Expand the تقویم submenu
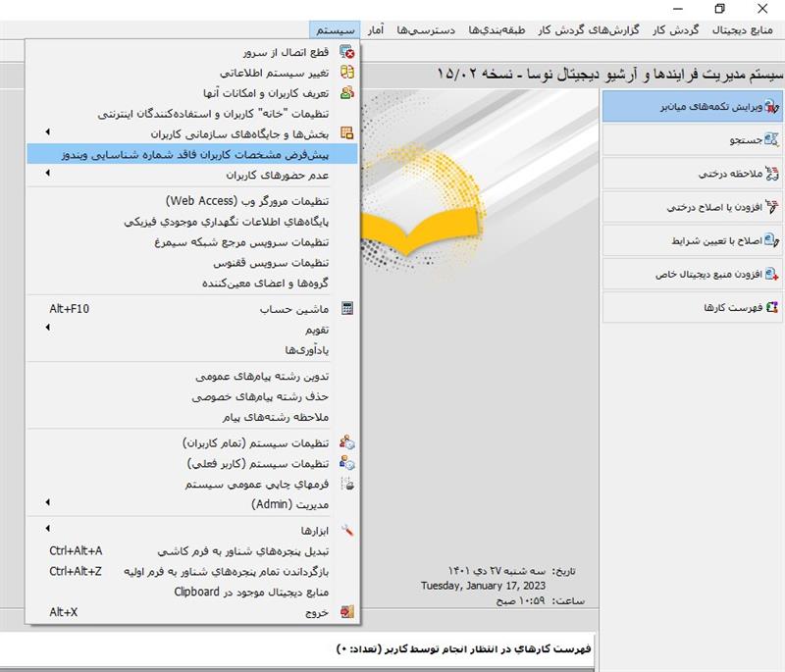Image resolution: width=785 pixels, height=672 pixels. [x=48, y=329]
